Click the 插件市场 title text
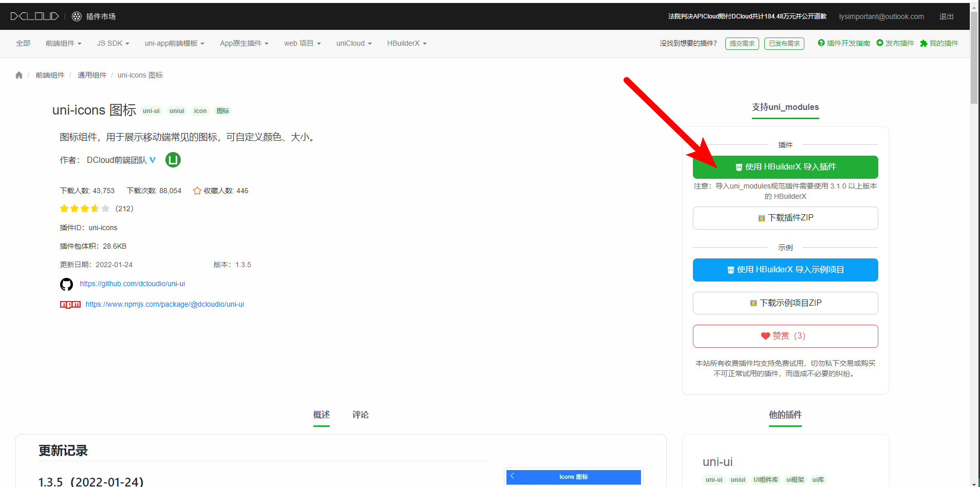This screenshot has width=980, height=487. 101,16
